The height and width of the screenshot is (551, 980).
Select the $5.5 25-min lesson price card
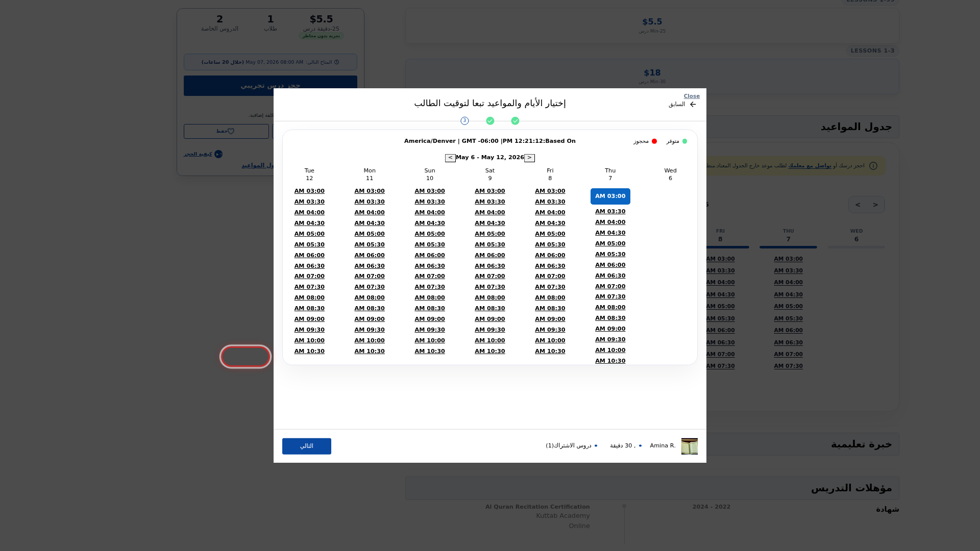pos(652,26)
